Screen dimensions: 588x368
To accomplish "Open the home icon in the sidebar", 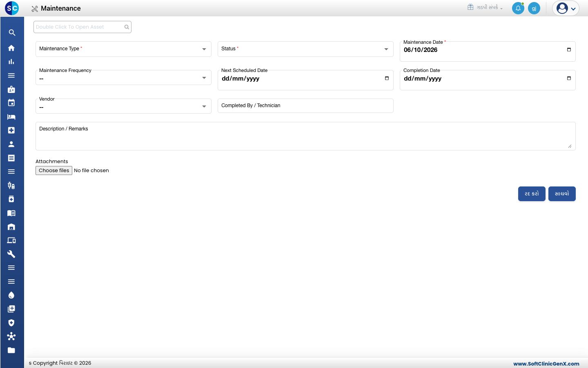I will [11, 48].
